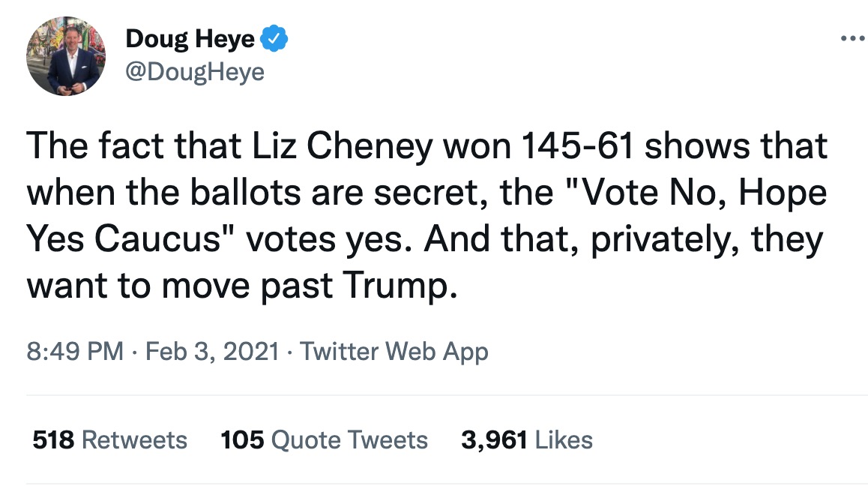Open Doug Heye's profile picture

[x=66, y=56]
